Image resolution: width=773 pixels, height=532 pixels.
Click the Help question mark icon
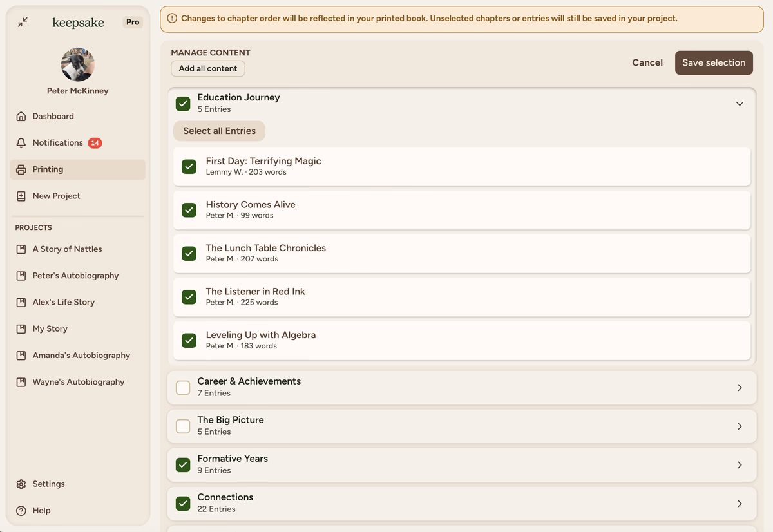pyautogui.click(x=21, y=511)
